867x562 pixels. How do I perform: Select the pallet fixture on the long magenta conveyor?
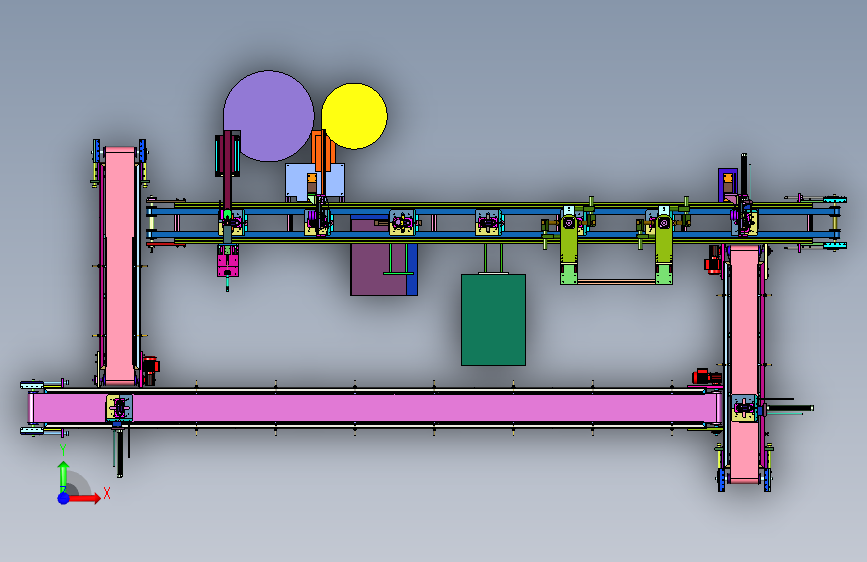(119, 408)
